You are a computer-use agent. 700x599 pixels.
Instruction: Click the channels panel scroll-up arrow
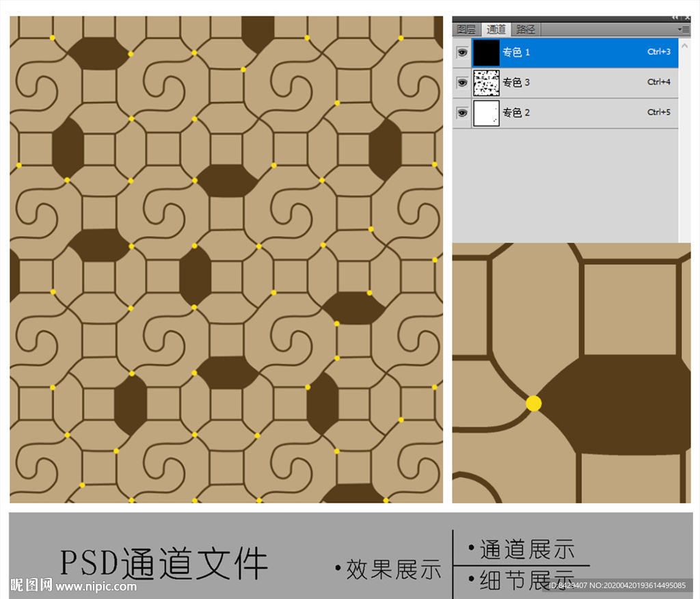pos(684,46)
